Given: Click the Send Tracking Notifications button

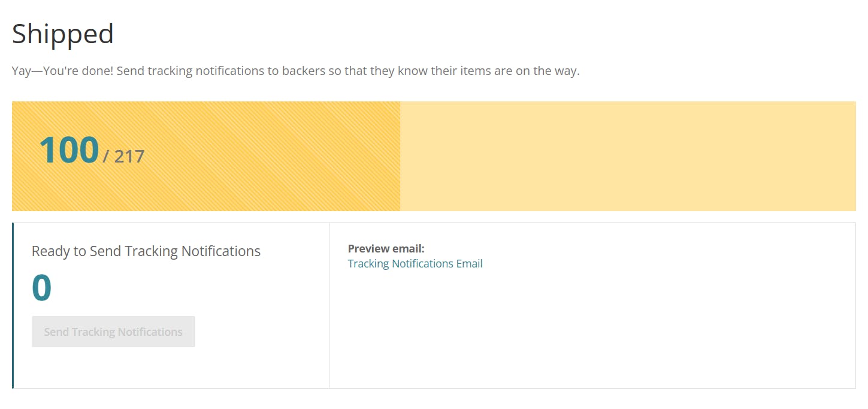Looking at the screenshot, I should click(113, 332).
